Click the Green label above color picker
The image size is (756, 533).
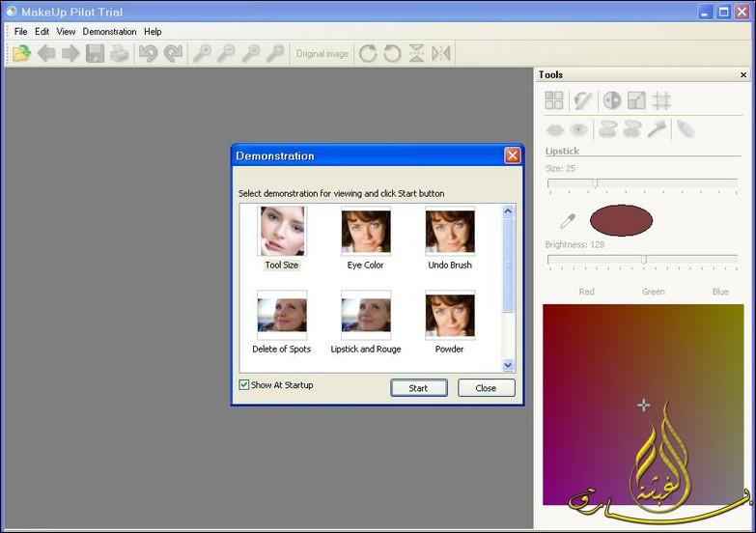click(x=654, y=292)
